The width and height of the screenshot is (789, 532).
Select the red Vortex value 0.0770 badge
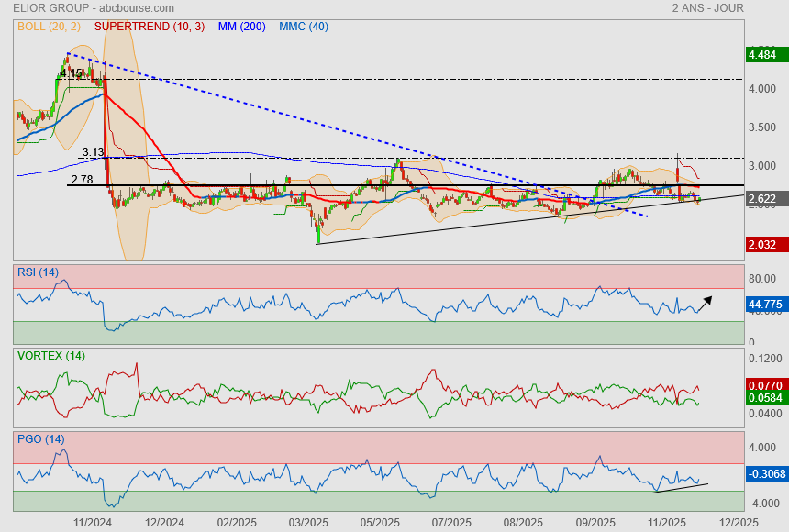coord(765,386)
